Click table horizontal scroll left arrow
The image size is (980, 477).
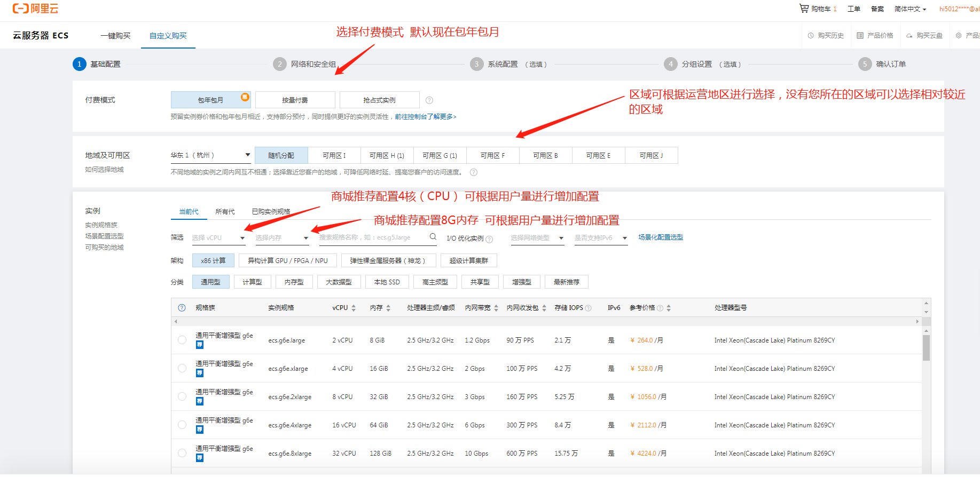(x=176, y=321)
